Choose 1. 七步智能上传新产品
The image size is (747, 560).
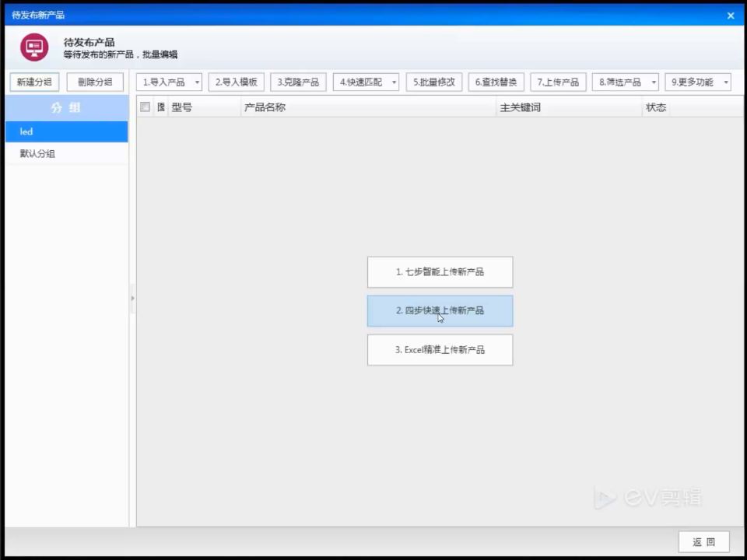point(440,272)
